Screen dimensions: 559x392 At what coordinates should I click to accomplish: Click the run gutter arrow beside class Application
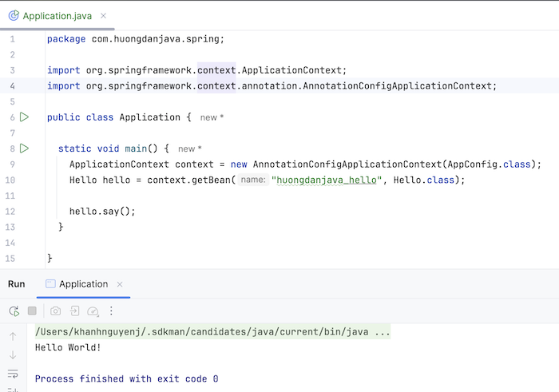click(25, 117)
